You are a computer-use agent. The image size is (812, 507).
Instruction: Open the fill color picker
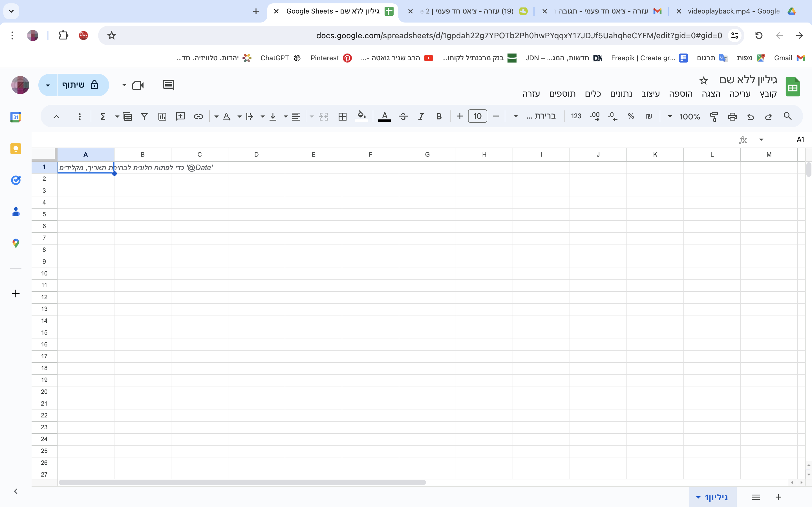(x=361, y=116)
